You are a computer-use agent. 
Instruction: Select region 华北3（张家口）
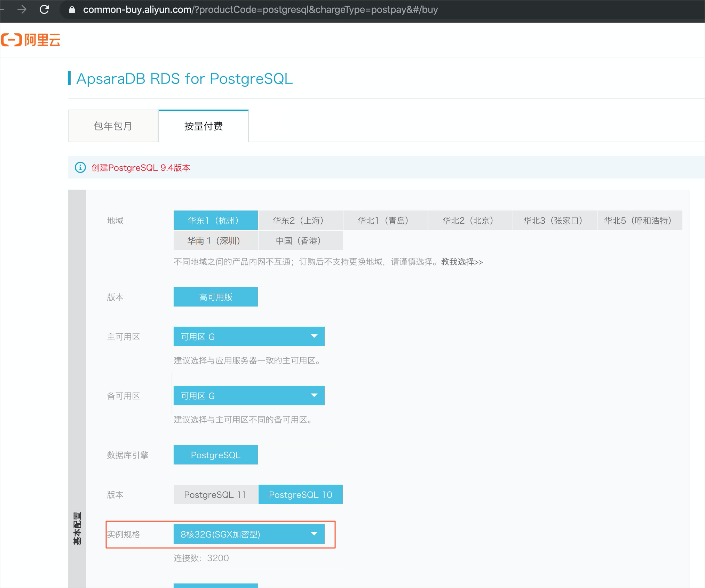click(555, 220)
